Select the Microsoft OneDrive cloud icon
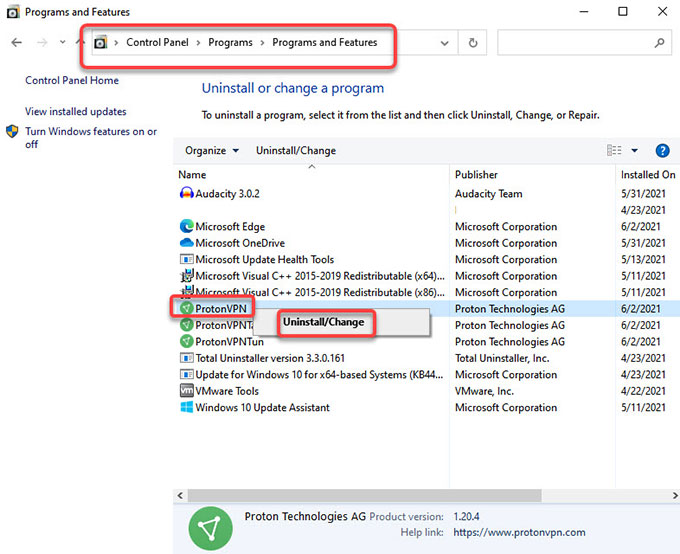Image resolution: width=680 pixels, height=554 pixels. 186,243
